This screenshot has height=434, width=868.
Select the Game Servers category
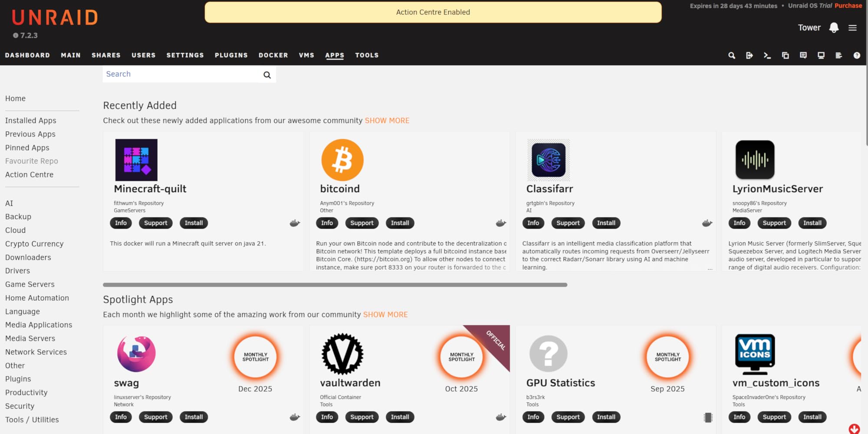pyautogui.click(x=30, y=284)
